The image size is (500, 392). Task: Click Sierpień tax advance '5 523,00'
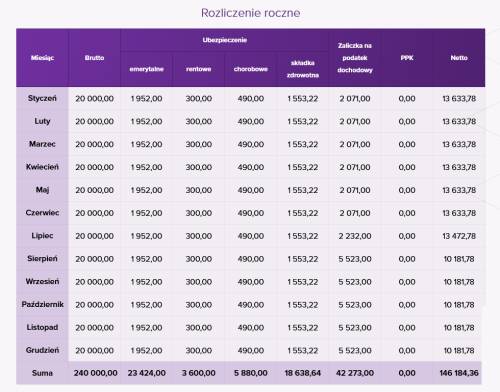tap(355, 259)
